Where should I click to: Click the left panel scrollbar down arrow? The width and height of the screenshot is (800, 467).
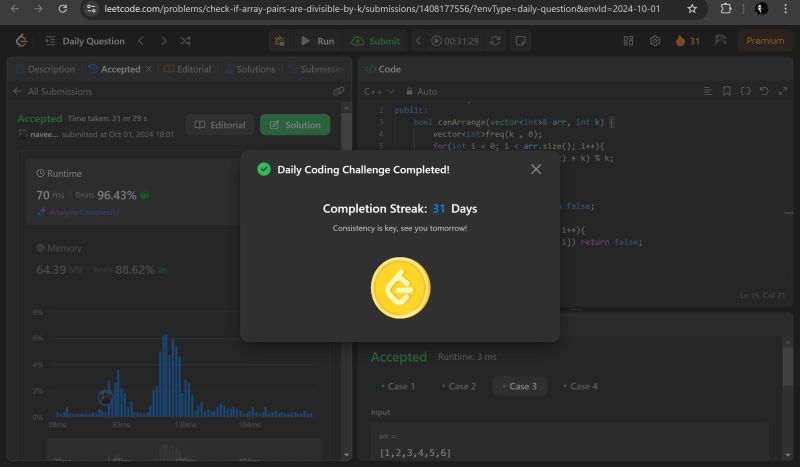click(346, 454)
